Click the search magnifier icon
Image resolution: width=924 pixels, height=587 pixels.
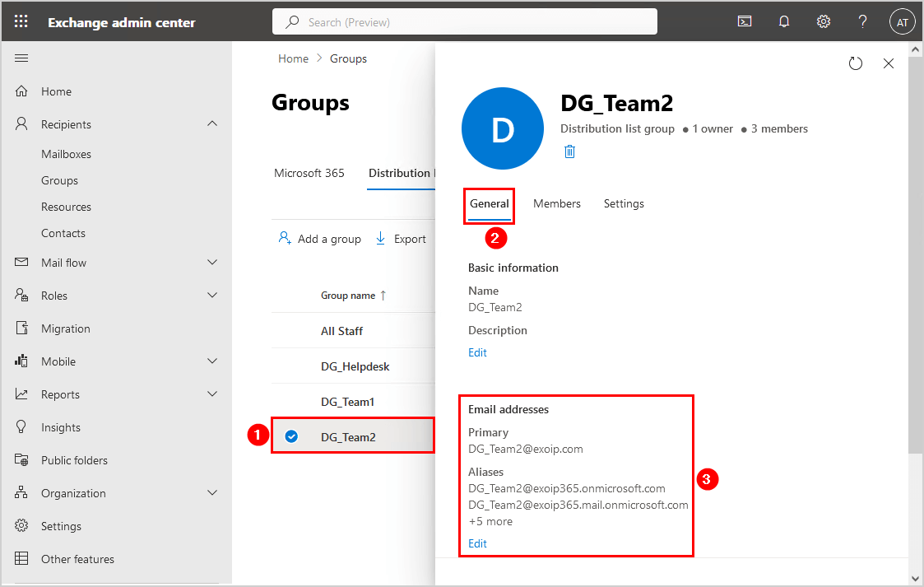point(292,21)
